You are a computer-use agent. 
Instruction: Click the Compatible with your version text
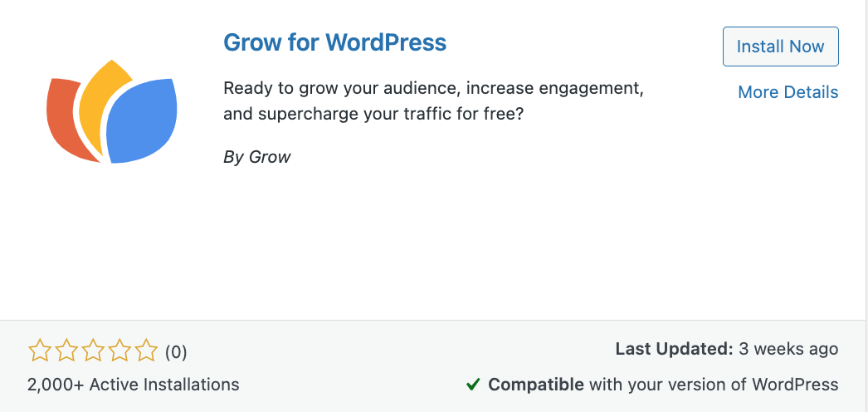[x=663, y=385]
